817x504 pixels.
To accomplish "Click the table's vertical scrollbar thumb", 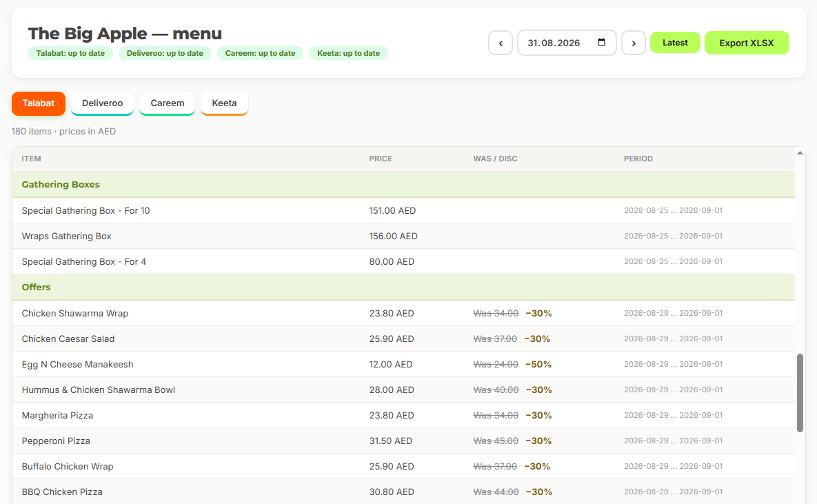I will click(800, 393).
